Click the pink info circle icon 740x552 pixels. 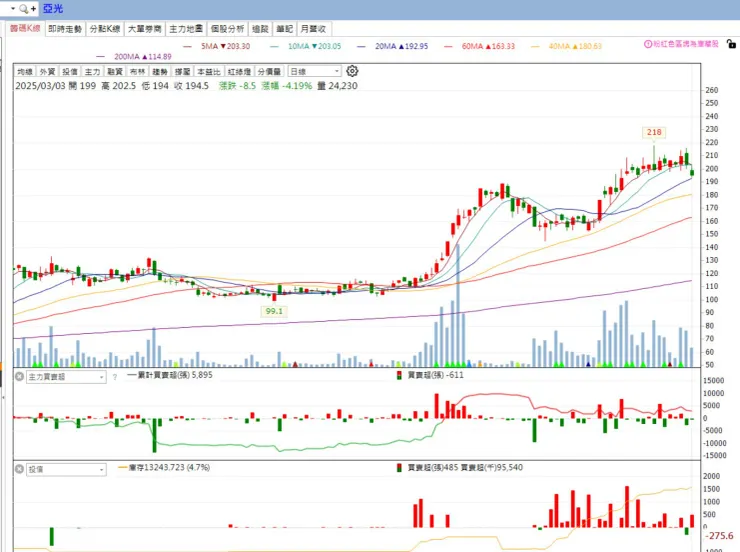[x=648, y=44]
